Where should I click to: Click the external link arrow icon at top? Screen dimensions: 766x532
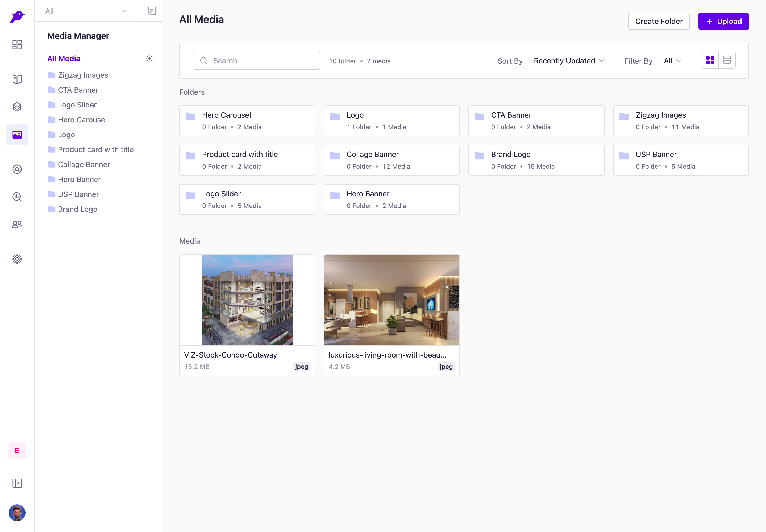[152, 11]
